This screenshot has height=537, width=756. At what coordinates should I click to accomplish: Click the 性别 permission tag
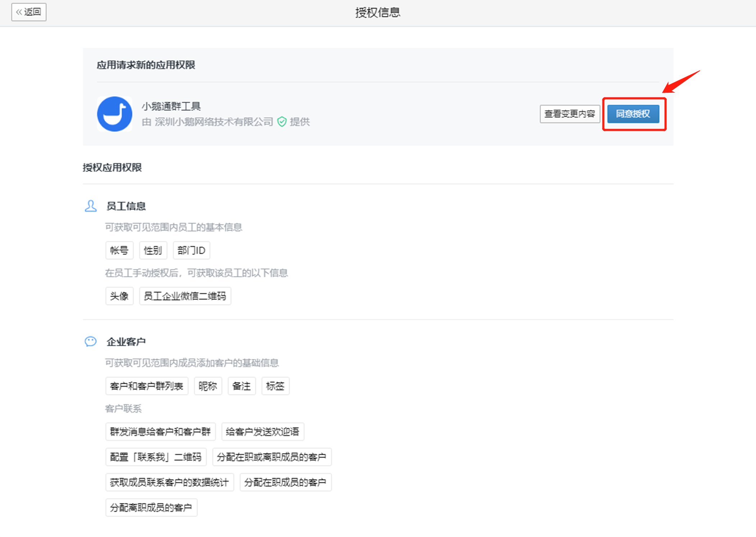153,250
